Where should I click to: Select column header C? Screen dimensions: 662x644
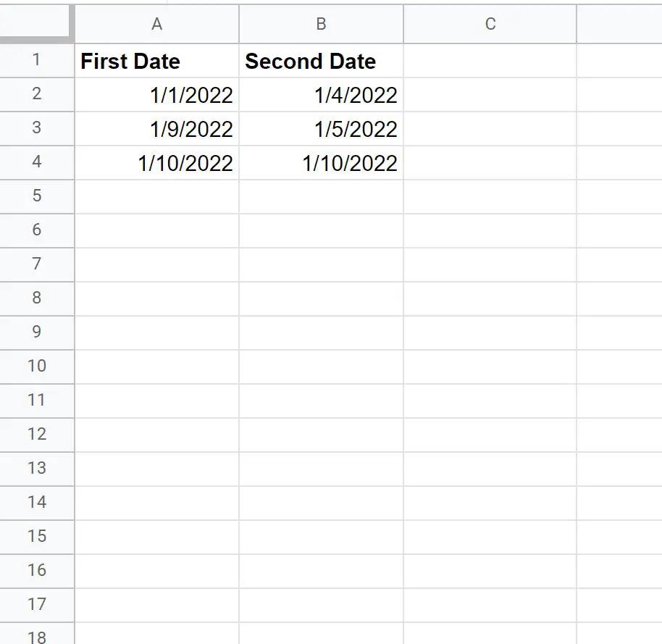tap(490, 24)
